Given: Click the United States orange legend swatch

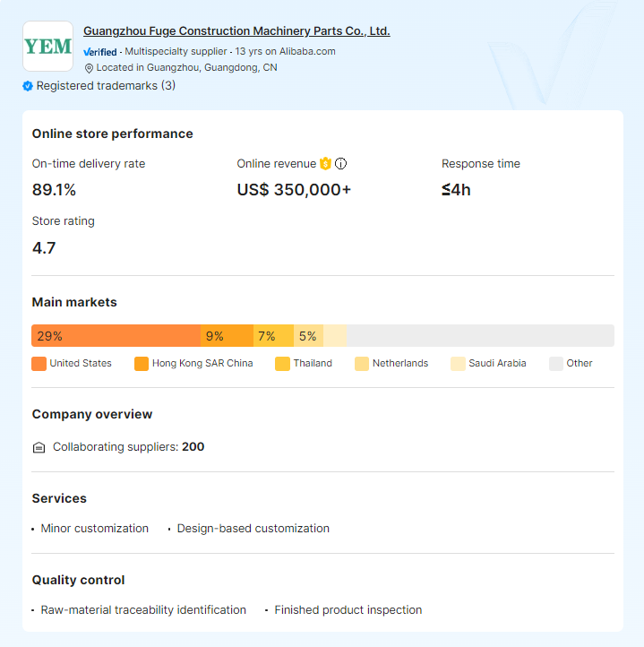Looking at the screenshot, I should tap(39, 364).
